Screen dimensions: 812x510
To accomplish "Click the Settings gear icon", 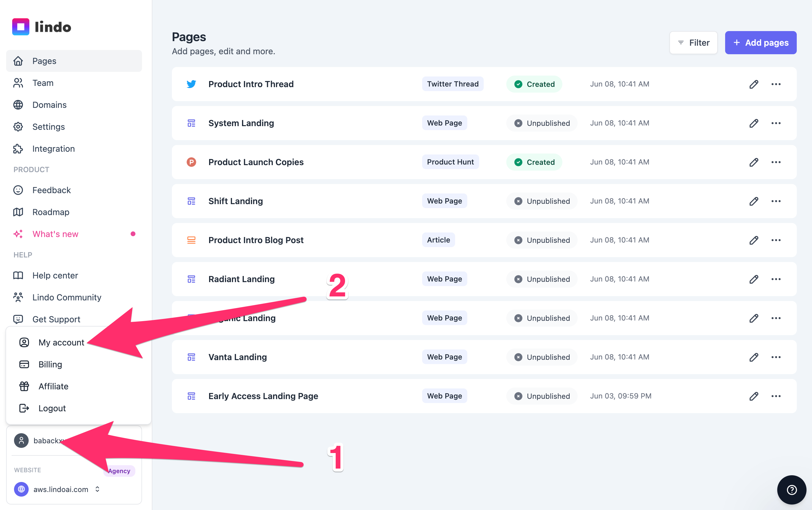I will tap(18, 127).
